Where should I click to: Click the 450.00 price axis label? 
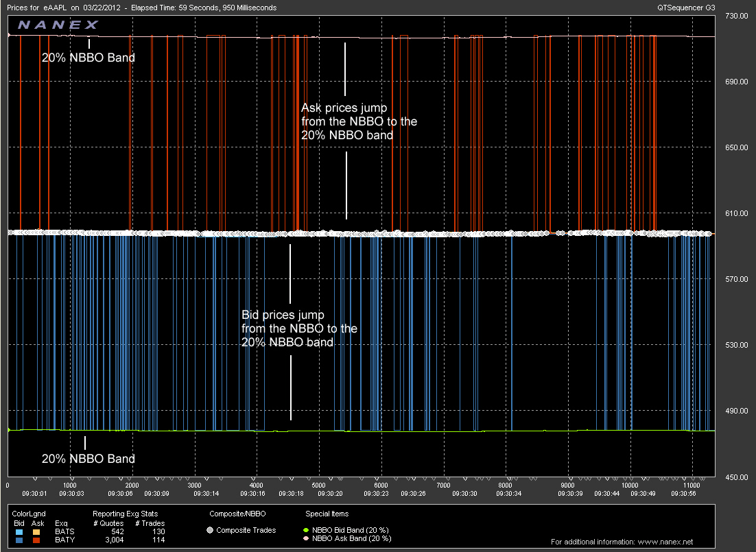pos(736,477)
